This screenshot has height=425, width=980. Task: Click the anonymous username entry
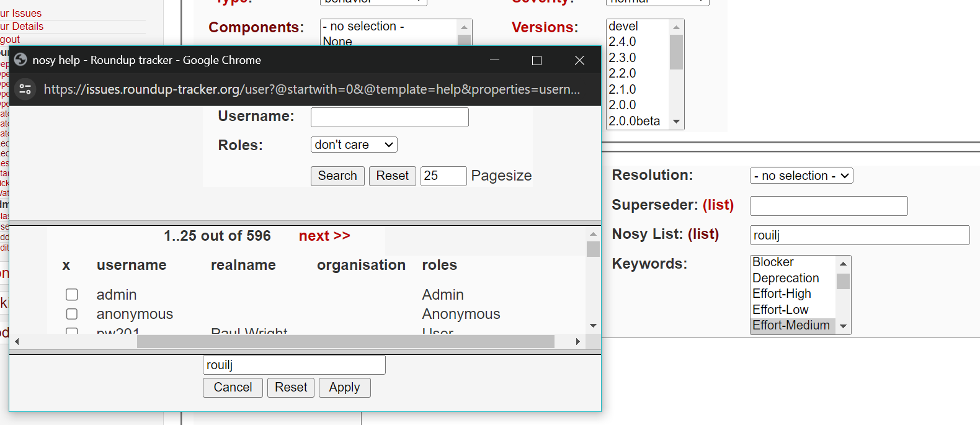coord(135,314)
